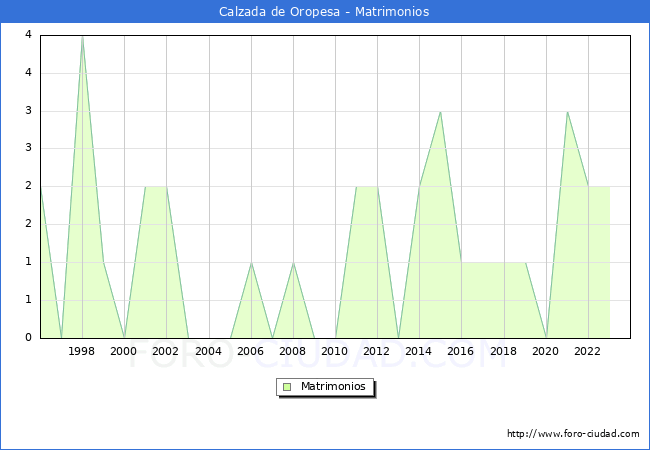The height and width of the screenshot is (450, 650).
Task: Click the data peak at year 2015
Action: click(x=440, y=112)
